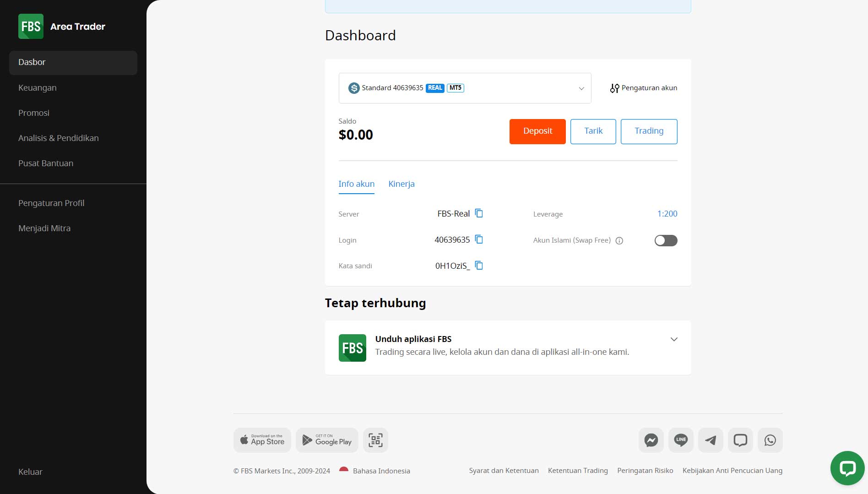Viewport: 868px width, 494px height.
Task: Go to Pusat Bantuan
Action: (46, 163)
